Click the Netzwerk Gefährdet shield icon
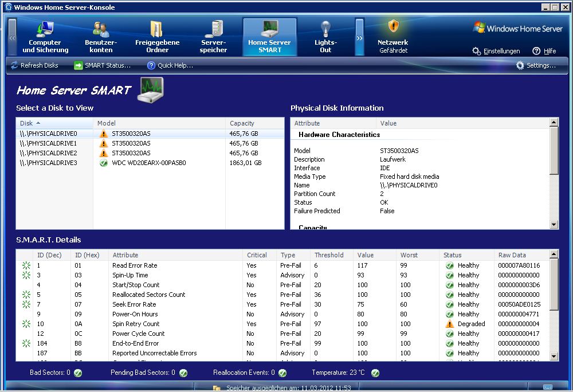The image size is (573, 392). click(393, 26)
